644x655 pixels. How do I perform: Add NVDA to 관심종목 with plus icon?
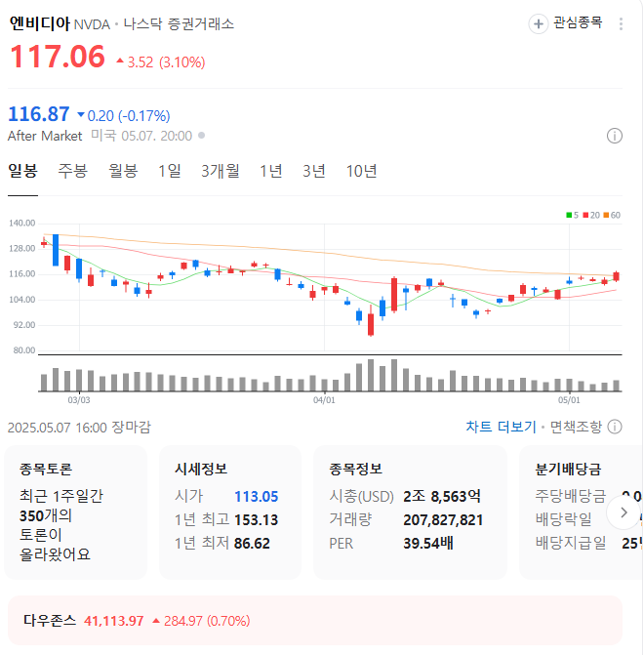(539, 23)
